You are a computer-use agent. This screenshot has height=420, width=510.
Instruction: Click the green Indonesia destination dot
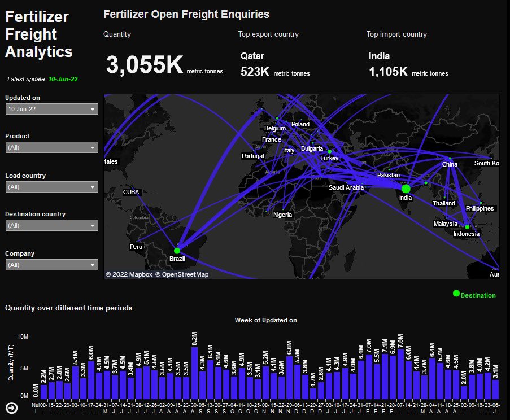467,227
